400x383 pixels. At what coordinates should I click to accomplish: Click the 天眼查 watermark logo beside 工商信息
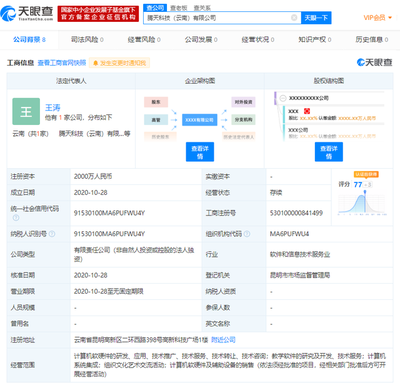point(375,62)
